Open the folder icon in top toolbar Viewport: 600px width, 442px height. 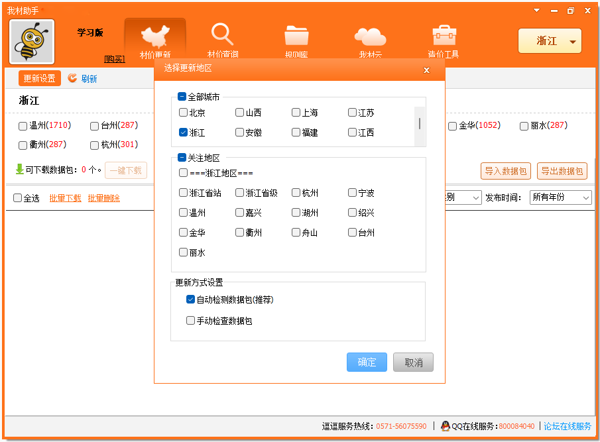tap(297, 38)
